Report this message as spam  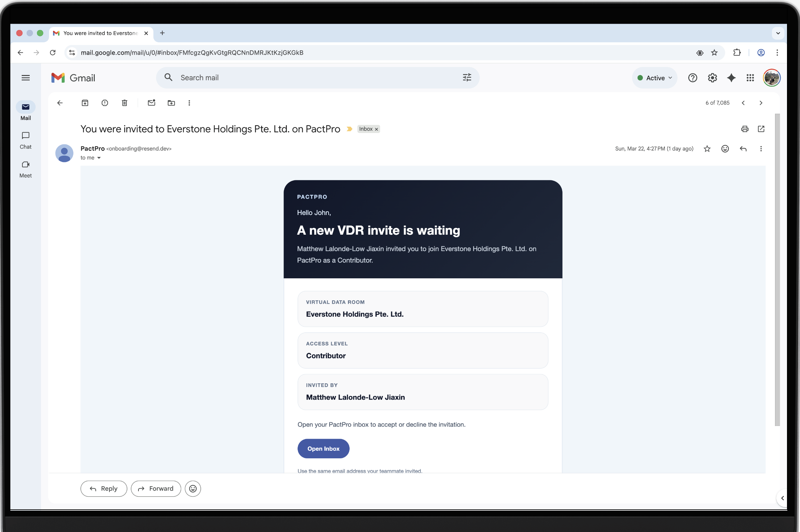[x=104, y=103]
